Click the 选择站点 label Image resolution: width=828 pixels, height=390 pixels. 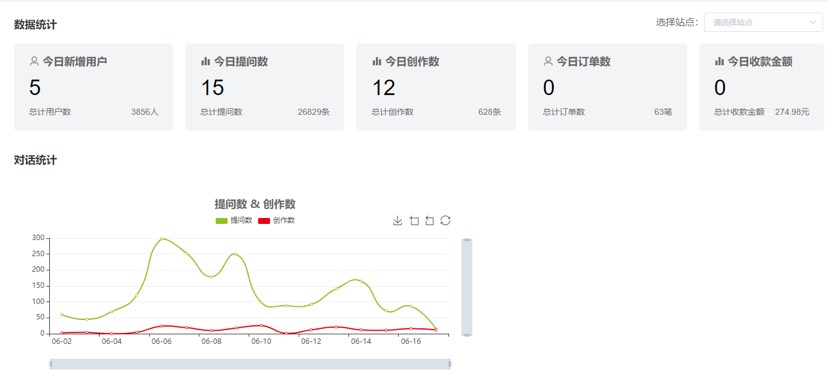pyautogui.click(x=678, y=22)
